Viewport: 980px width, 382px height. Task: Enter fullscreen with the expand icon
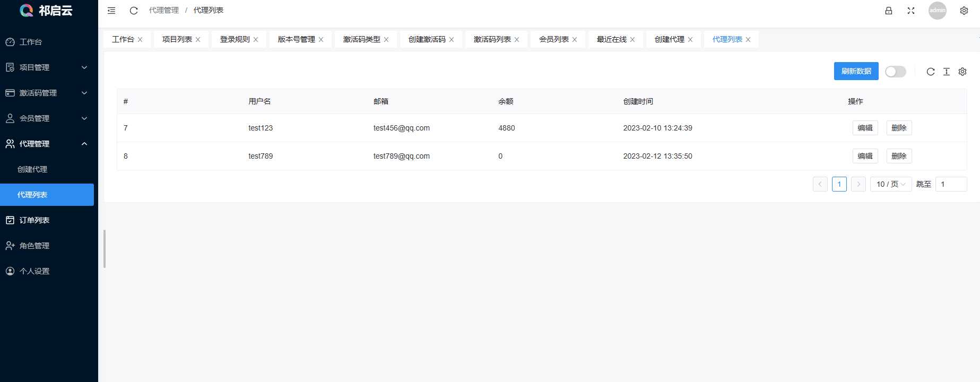[x=911, y=11]
